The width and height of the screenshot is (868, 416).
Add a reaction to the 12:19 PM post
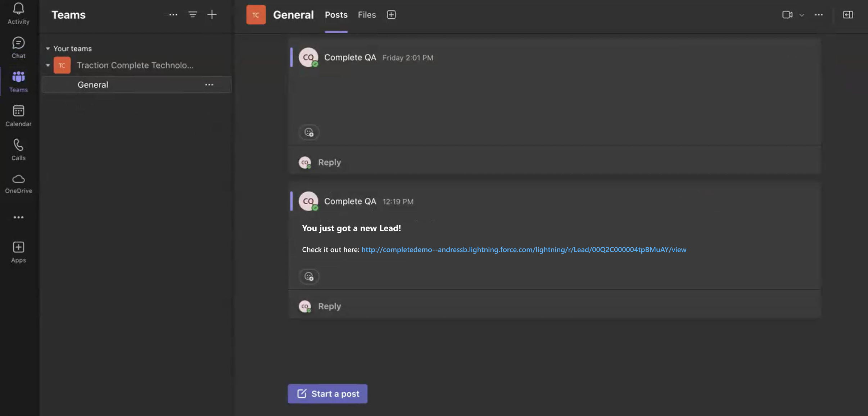[x=309, y=276]
